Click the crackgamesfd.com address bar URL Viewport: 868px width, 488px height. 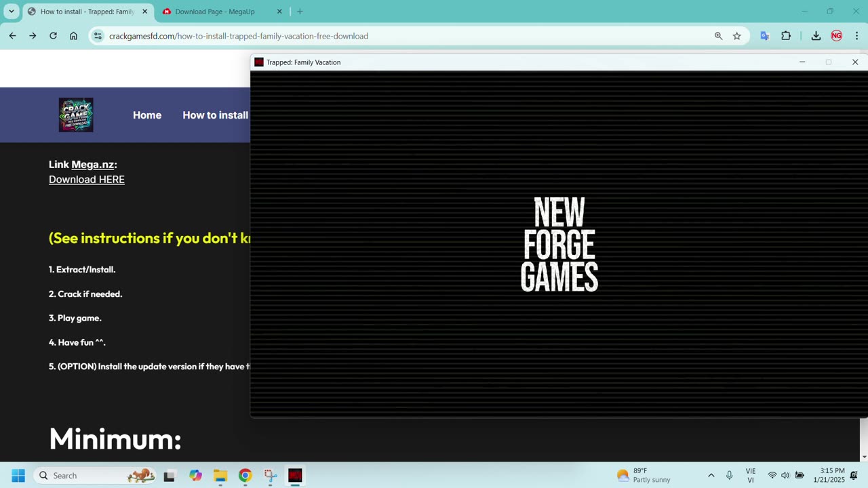click(x=239, y=36)
